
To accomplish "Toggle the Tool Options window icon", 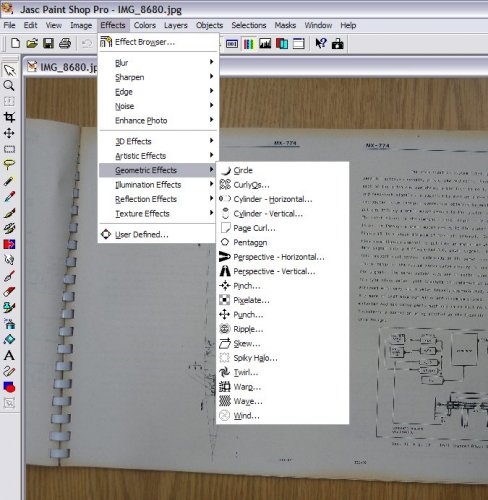I will 232,44.
